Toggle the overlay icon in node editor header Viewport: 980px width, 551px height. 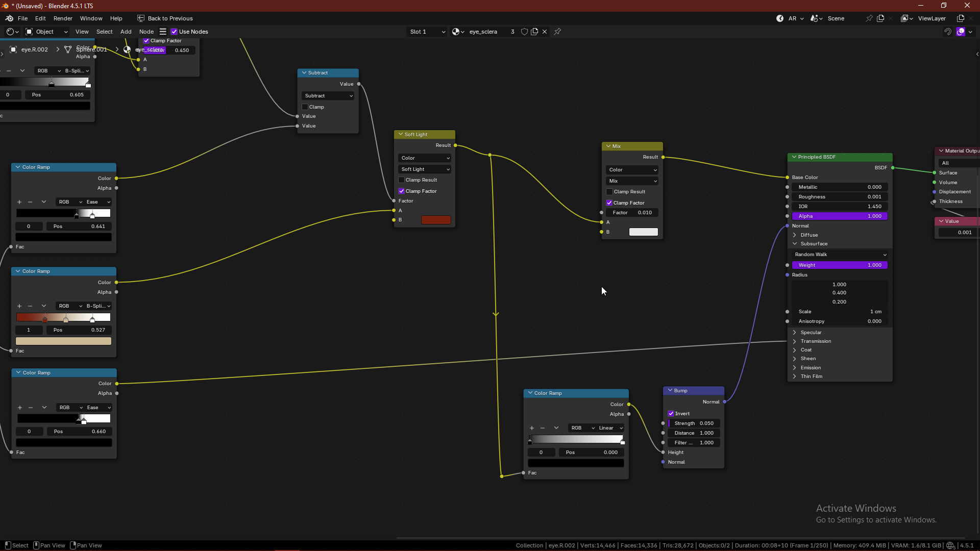click(961, 32)
